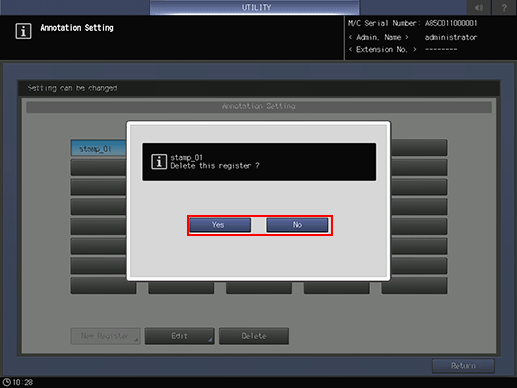Cancel deletion with the No button
The width and height of the screenshot is (517, 388).
(x=297, y=225)
